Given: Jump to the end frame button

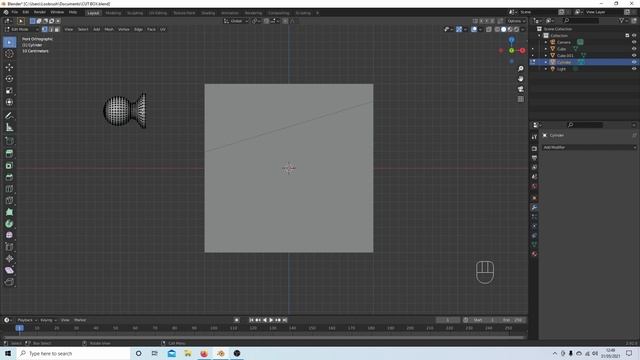Looking at the screenshot, I should point(285,320).
